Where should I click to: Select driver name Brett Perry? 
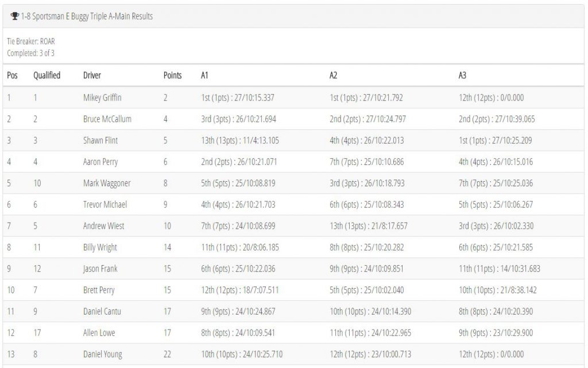99,290
